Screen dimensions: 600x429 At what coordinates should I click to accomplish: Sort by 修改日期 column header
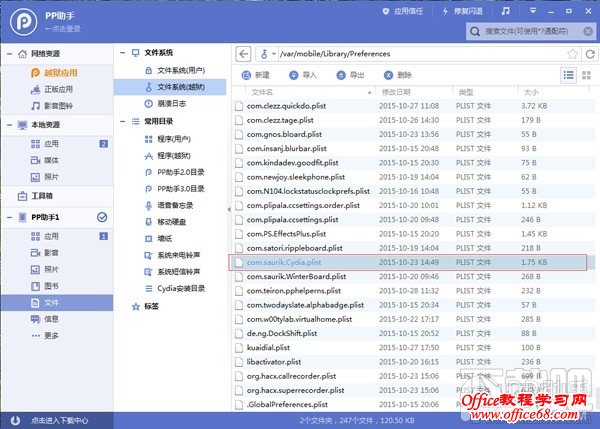396,92
